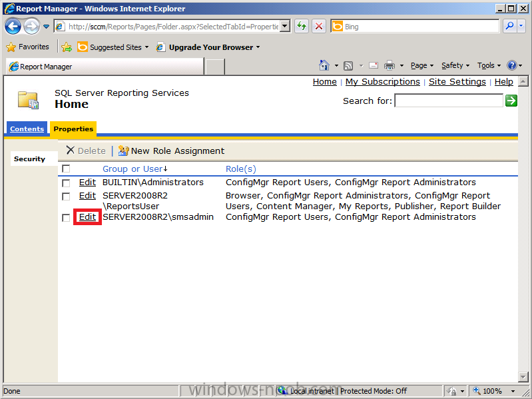Viewport: 532px width, 399px height.
Task: Edit the BUILTIN\Administrators role assignment
Action: click(x=87, y=183)
